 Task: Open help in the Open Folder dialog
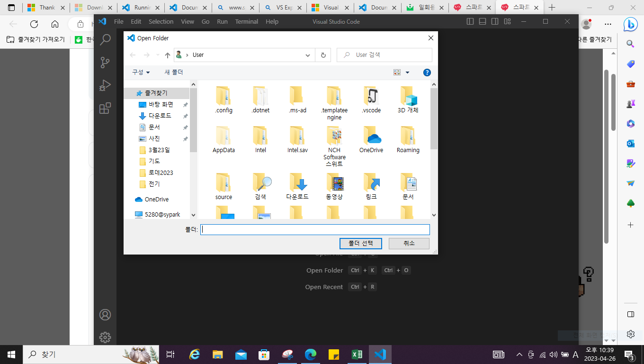[x=427, y=73]
